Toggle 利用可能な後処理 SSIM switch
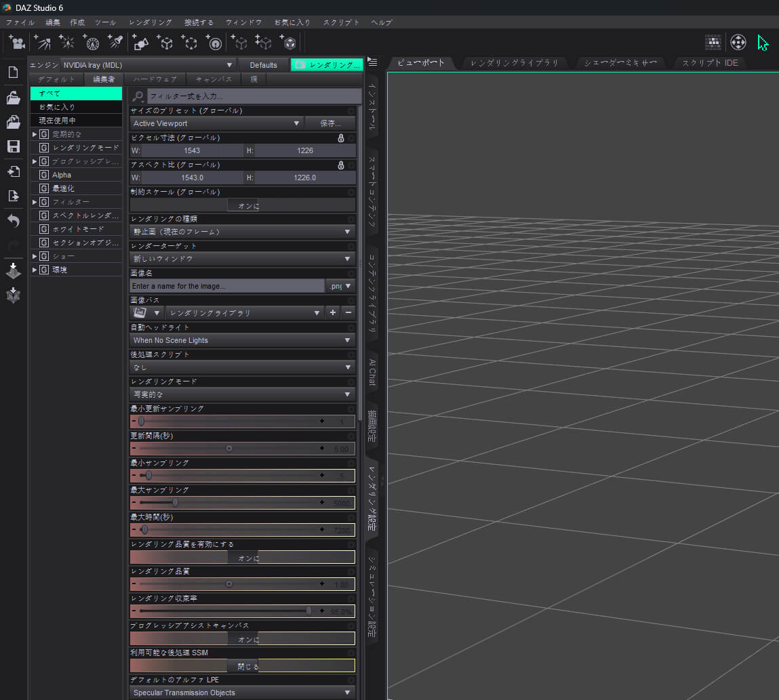This screenshot has width=779, height=700. point(243,666)
